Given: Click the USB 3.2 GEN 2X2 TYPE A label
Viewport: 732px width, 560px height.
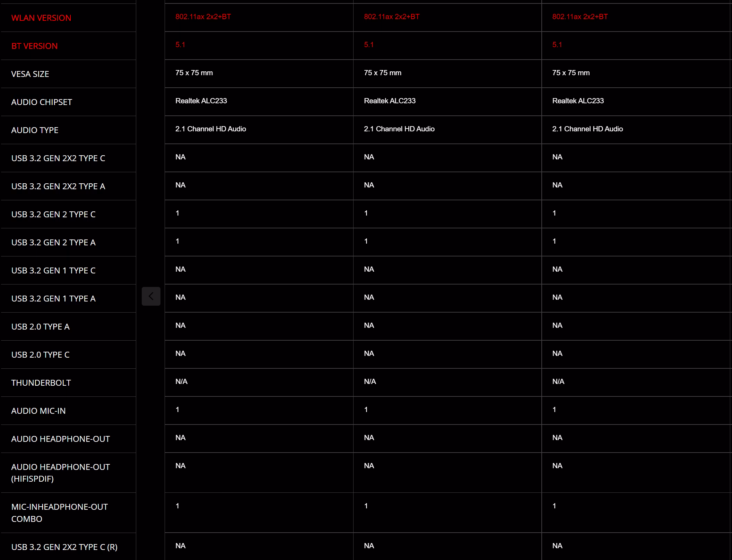Looking at the screenshot, I should (58, 186).
